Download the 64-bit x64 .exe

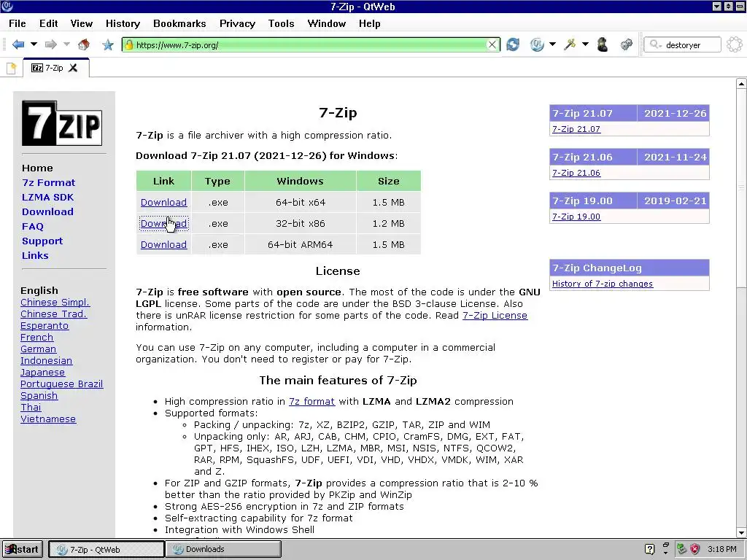(163, 203)
